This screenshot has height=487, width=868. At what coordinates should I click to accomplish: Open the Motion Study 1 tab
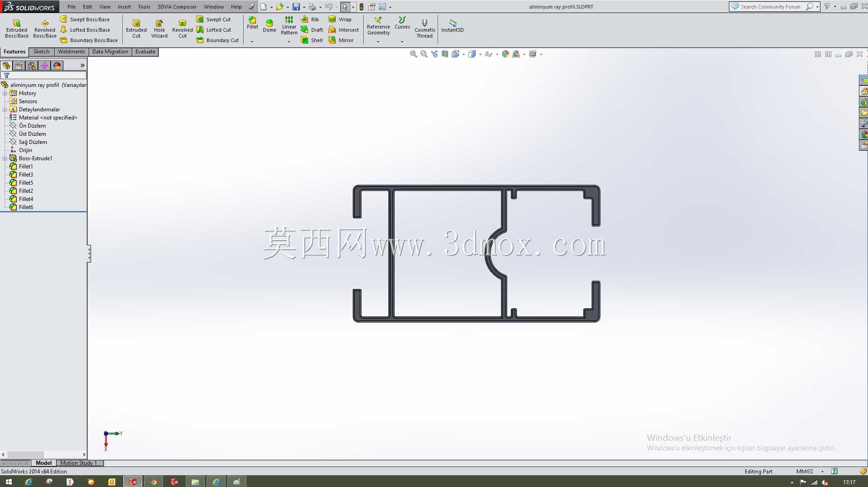[78, 463]
